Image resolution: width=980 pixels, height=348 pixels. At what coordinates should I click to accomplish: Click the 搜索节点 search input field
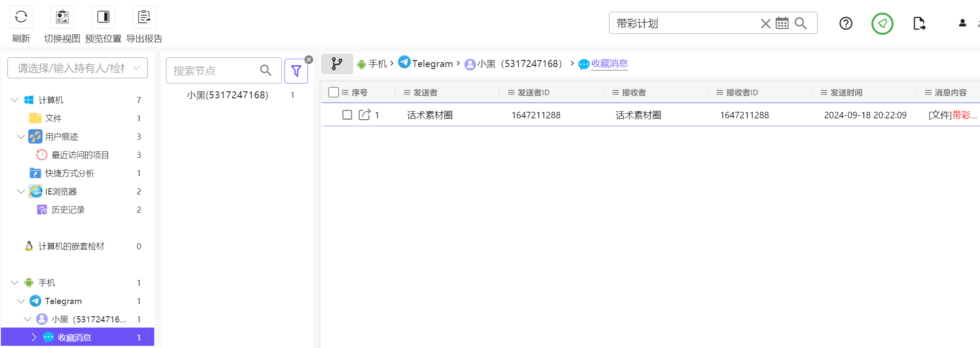tap(213, 70)
